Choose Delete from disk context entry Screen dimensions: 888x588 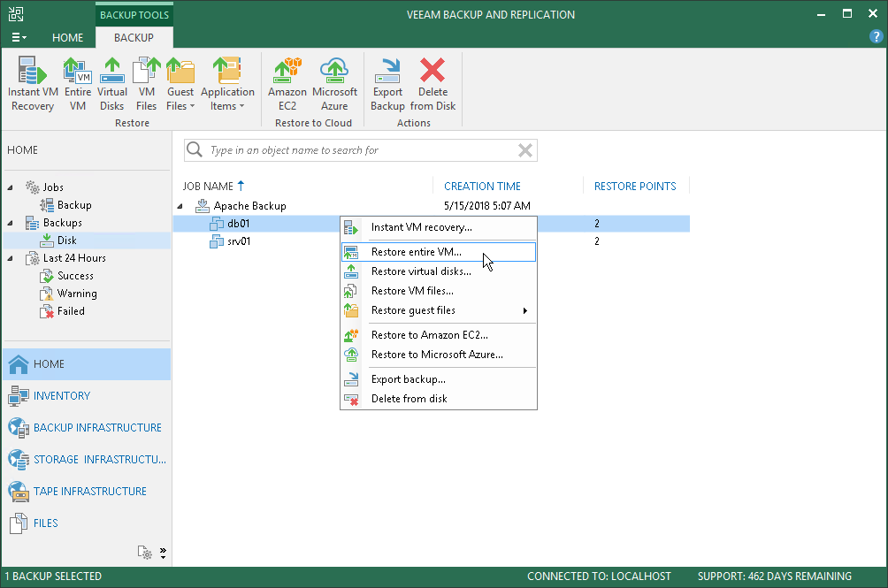pyautogui.click(x=439, y=399)
